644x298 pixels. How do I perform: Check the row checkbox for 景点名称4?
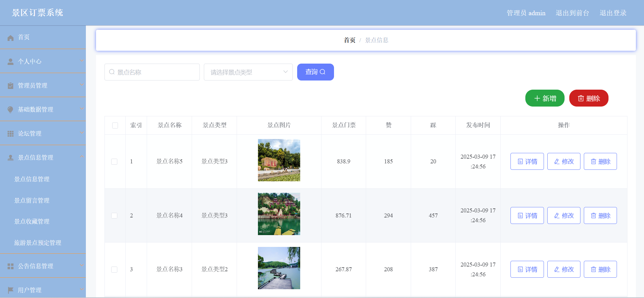coord(114,215)
